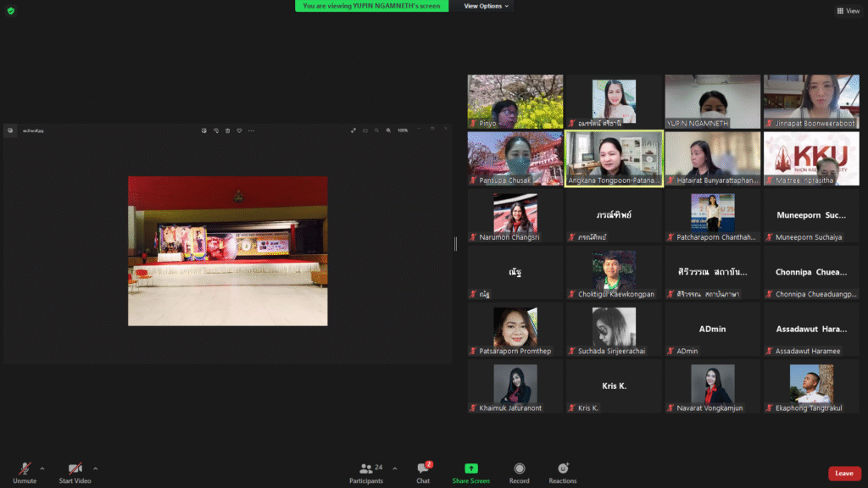Viewport: 868px width, 488px height.
Task: Click the green encryption shield icon
Action: pos(10,11)
